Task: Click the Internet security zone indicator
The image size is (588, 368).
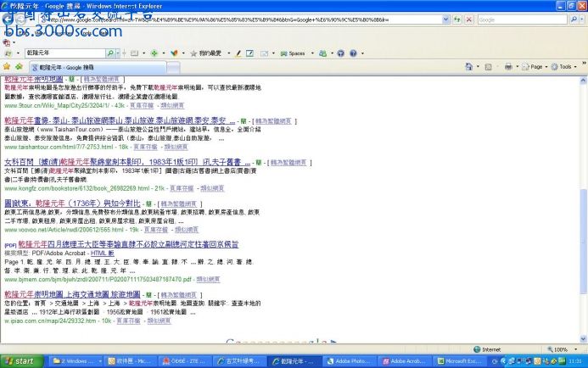Action: pyautogui.click(x=487, y=349)
